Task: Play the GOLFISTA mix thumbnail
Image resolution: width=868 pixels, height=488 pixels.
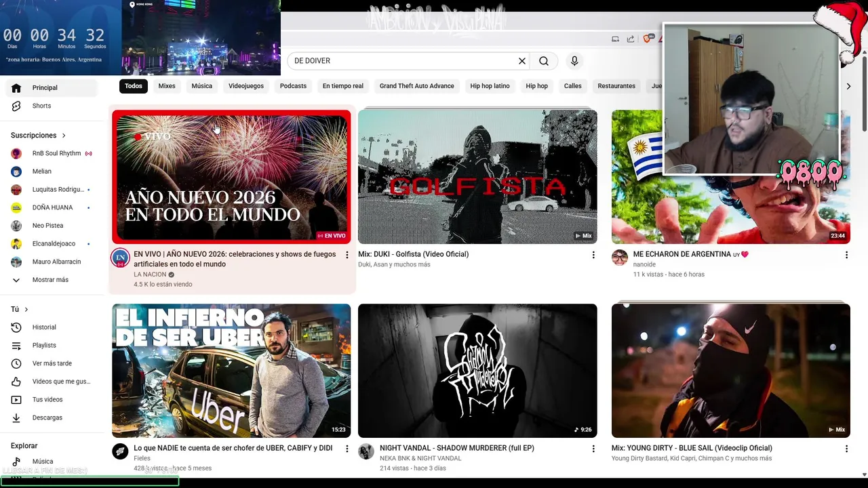Action: (x=477, y=177)
